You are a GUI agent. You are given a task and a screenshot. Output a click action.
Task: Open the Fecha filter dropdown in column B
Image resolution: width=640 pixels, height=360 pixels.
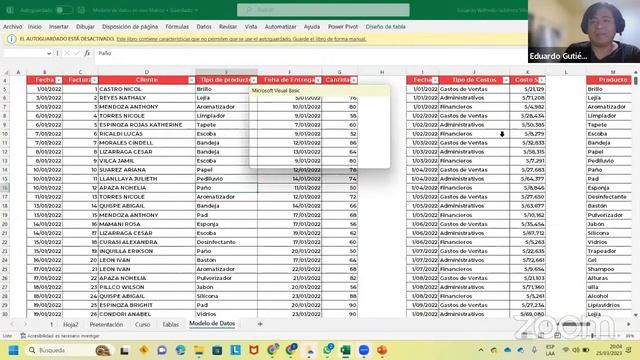coord(58,80)
